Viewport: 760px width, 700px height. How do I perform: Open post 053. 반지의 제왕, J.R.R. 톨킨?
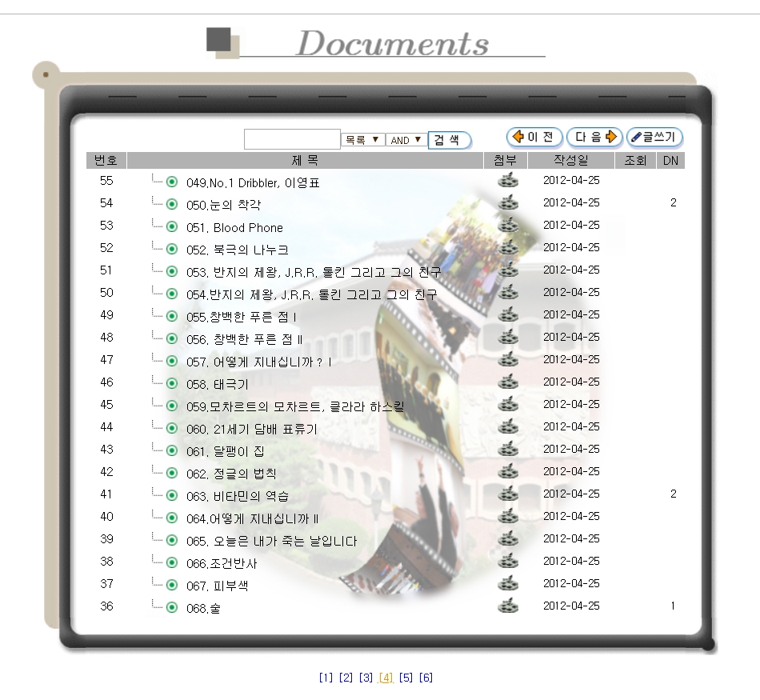point(314,272)
